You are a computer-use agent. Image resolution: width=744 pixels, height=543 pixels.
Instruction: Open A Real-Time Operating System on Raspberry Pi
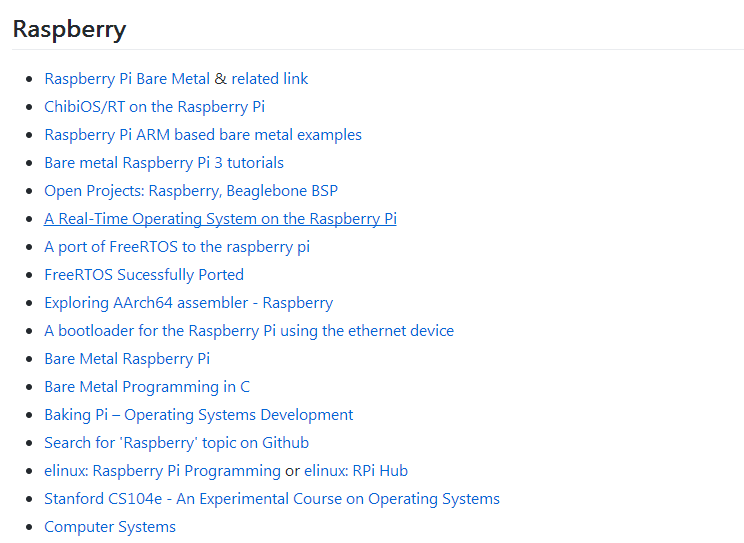pyautogui.click(x=220, y=219)
